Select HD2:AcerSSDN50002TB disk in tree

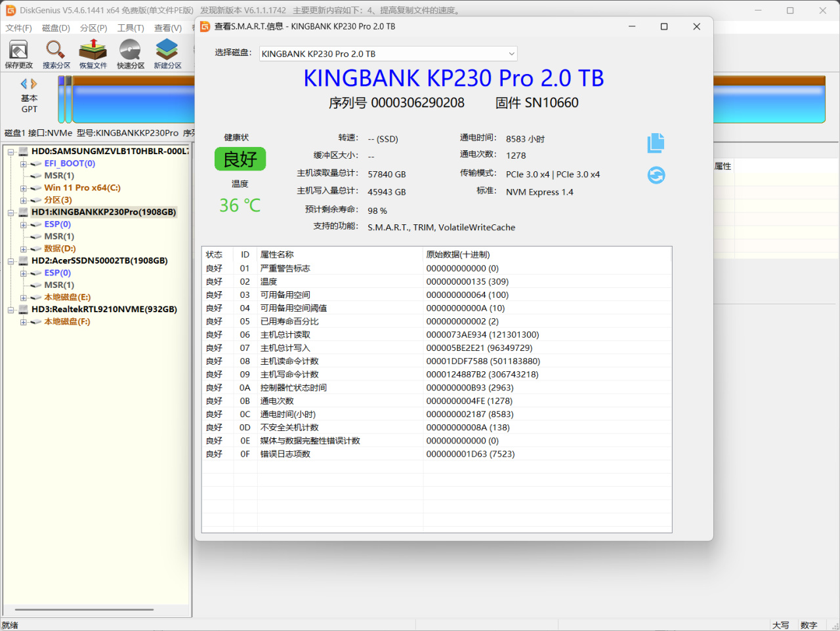pyautogui.click(x=99, y=260)
